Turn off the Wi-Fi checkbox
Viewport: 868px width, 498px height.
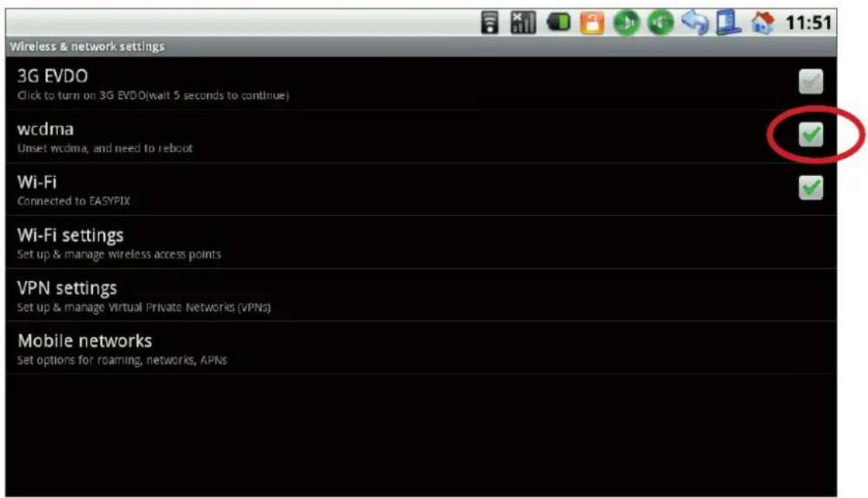(x=811, y=187)
